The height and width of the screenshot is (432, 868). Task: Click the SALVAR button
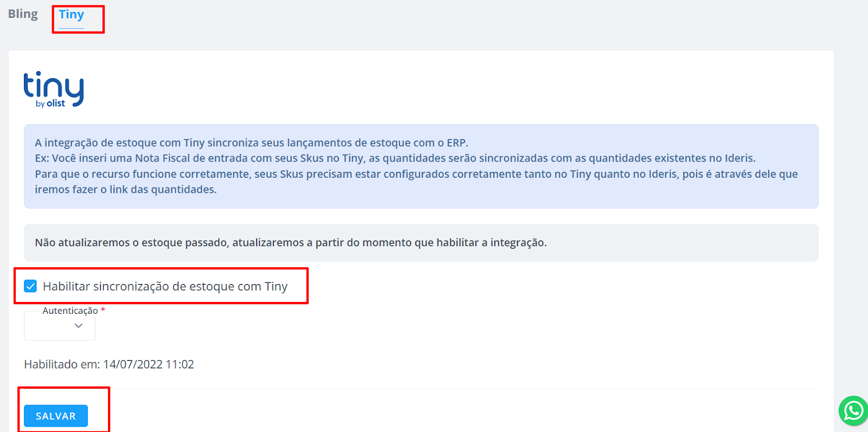click(x=56, y=416)
